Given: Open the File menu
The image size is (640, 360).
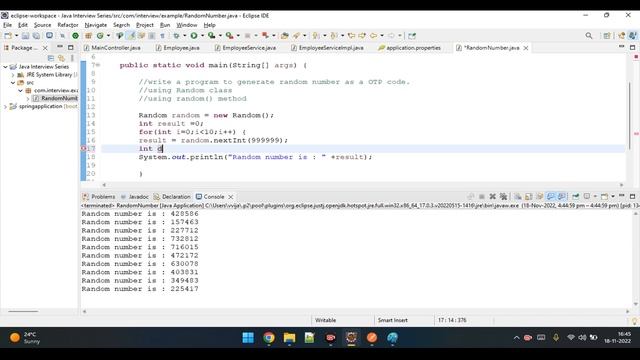Looking at the screenshot, I should pos(7,25).
